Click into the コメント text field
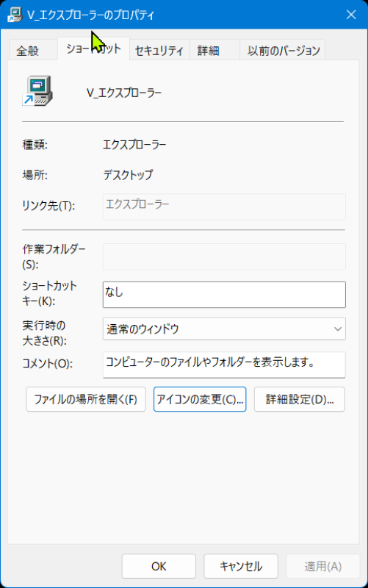 click(224, 365)
